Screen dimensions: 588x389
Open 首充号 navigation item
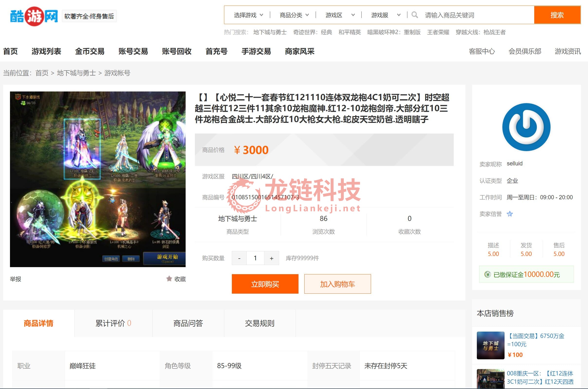[217, 51]
